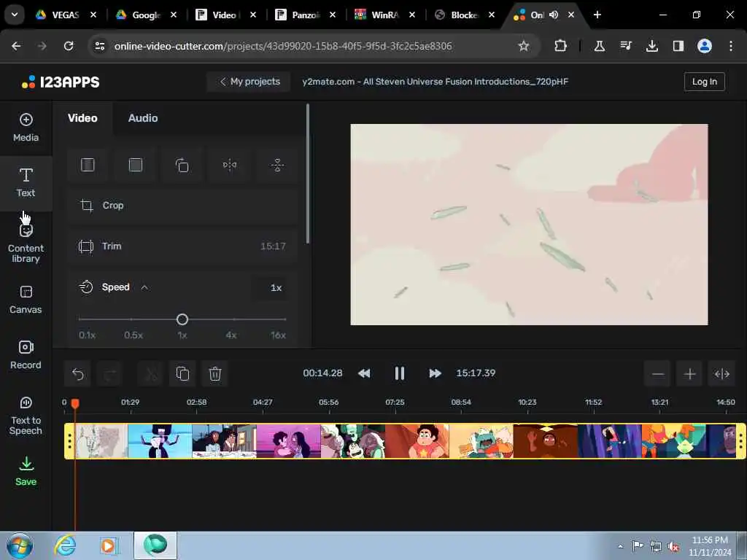This screenshot has width=747, height=560.
Task: Click the Save button in the sidebar
Action: 26,472
